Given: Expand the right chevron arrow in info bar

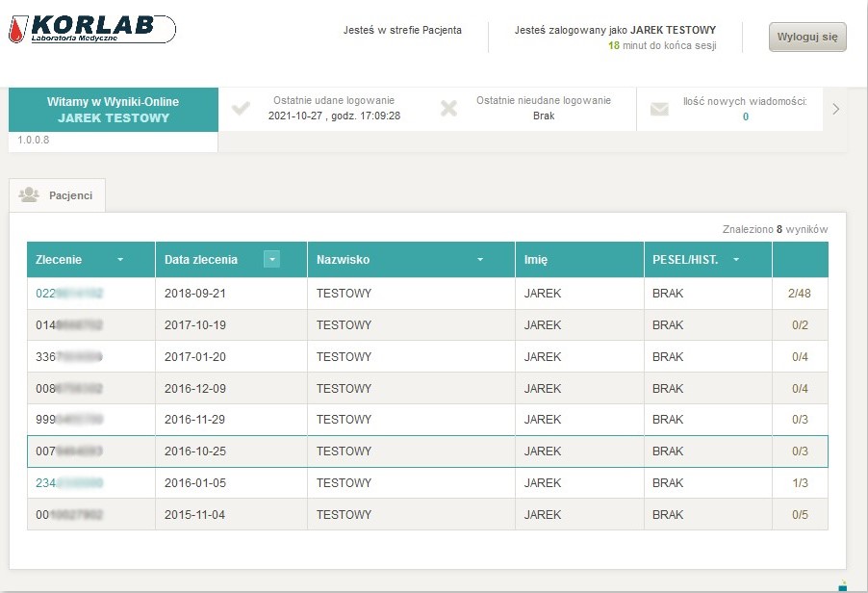Looking at the screenshot, I should coord(835,109).
